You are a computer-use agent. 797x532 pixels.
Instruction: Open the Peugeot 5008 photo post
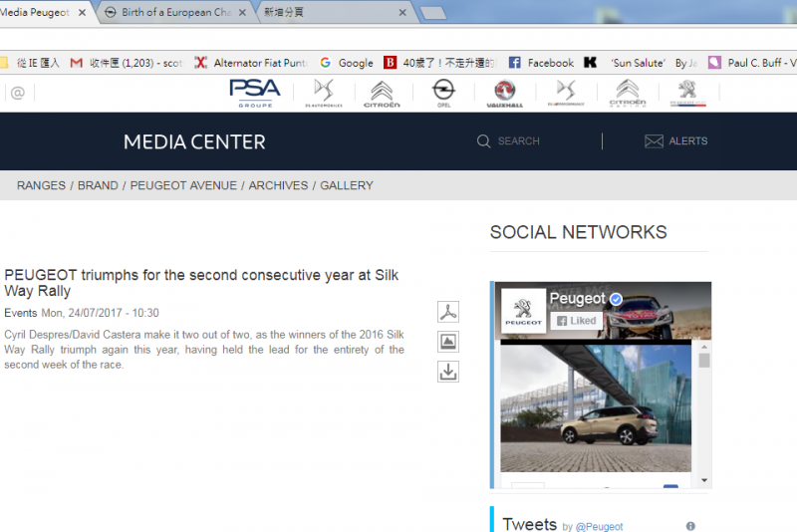click(x=596, y=408)
